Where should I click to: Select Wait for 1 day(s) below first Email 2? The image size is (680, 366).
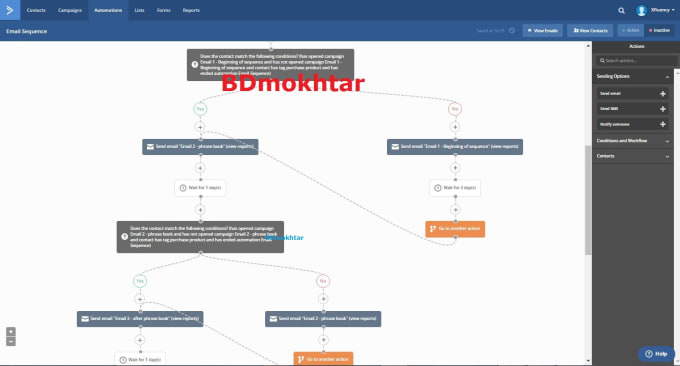[200, 188]
